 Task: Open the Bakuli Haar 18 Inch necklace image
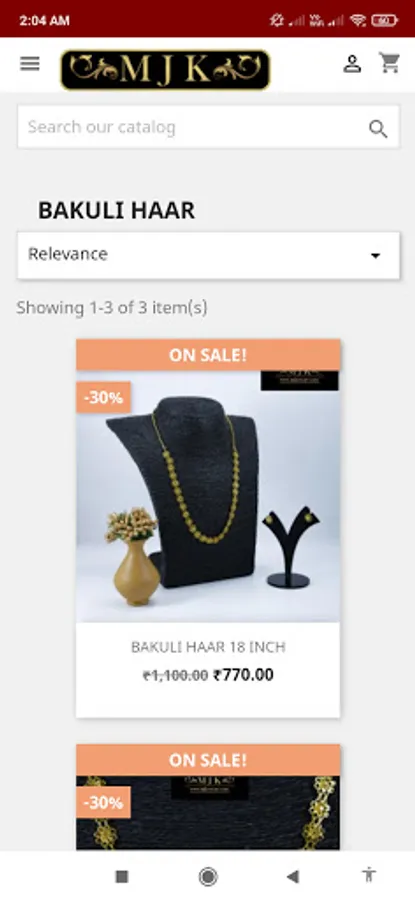click(208, 496)
